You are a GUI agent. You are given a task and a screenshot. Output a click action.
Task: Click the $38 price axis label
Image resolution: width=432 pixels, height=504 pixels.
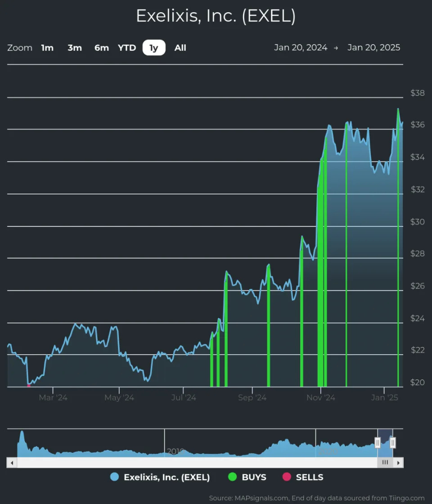point(417,93)
